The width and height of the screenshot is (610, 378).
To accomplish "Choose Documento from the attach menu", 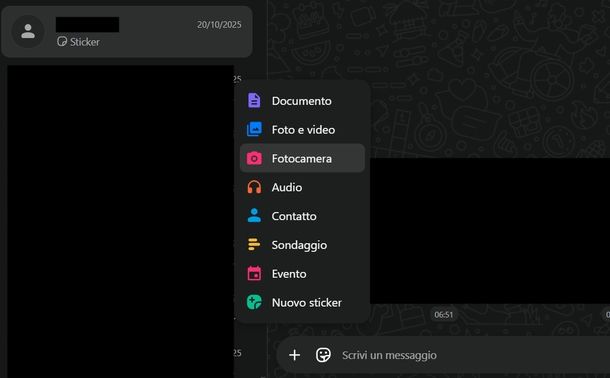I will point(302,101).
